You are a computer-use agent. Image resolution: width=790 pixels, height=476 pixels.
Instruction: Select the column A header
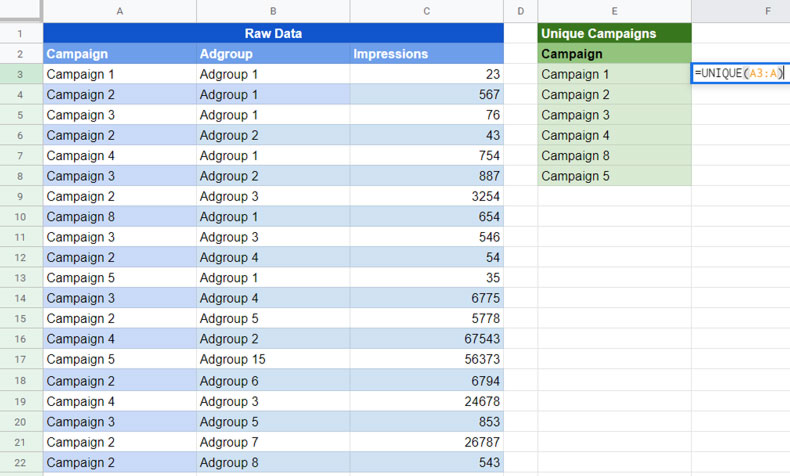tap(120, 11)
